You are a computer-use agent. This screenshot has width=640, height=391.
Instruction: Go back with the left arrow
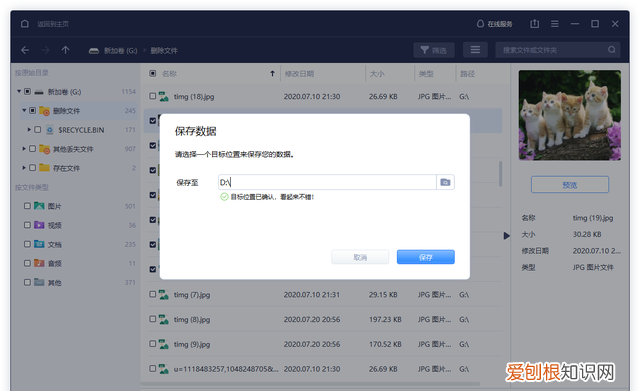coord(25,50)
